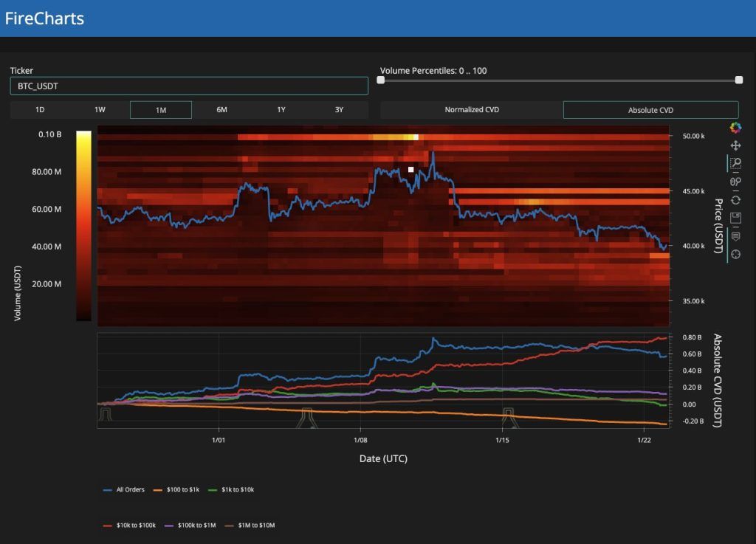This screenshot has width=756, height=544.
Task: Toggle the $100 to $1k legend entry
Action: (183, 489)
